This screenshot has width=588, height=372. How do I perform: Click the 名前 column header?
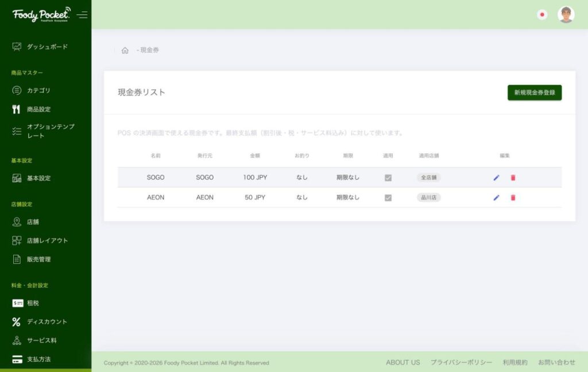click(156, 155)
